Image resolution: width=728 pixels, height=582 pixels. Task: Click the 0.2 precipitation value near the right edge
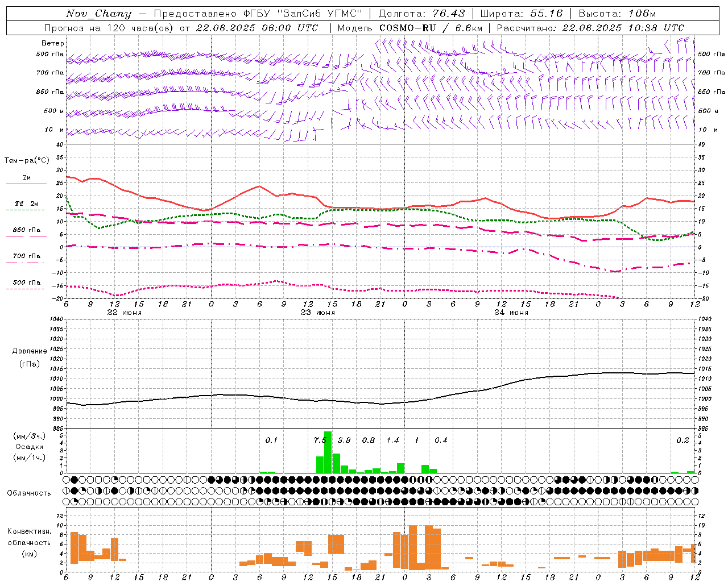[x=682, y=440]
